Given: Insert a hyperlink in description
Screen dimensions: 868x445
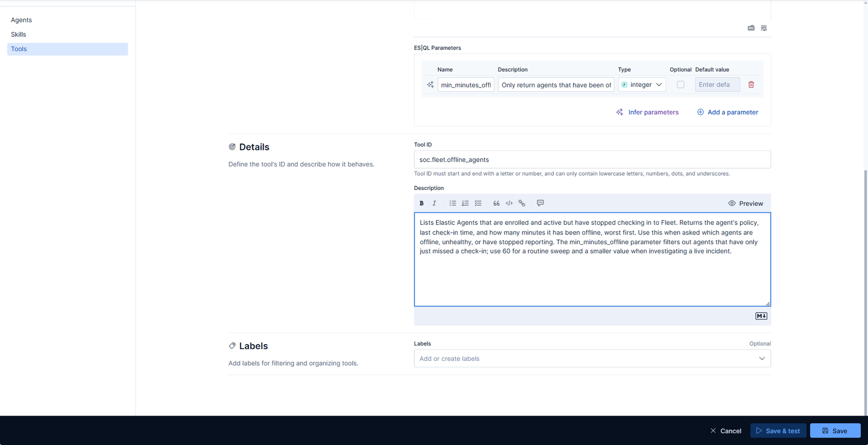Looking at the screenshot, I should (x=522, y=204).
